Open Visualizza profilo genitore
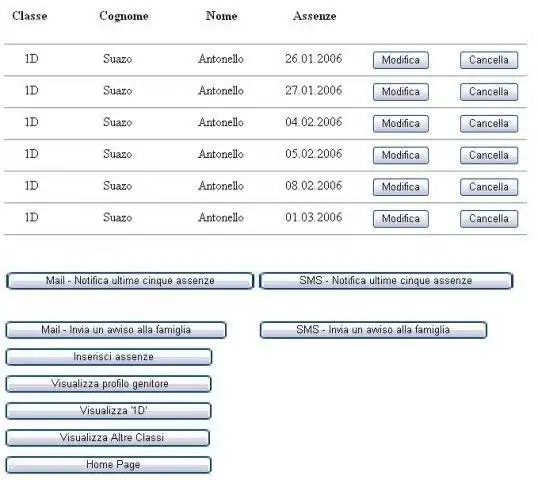The height and width of the screenshot is (480, 538). 108,384
